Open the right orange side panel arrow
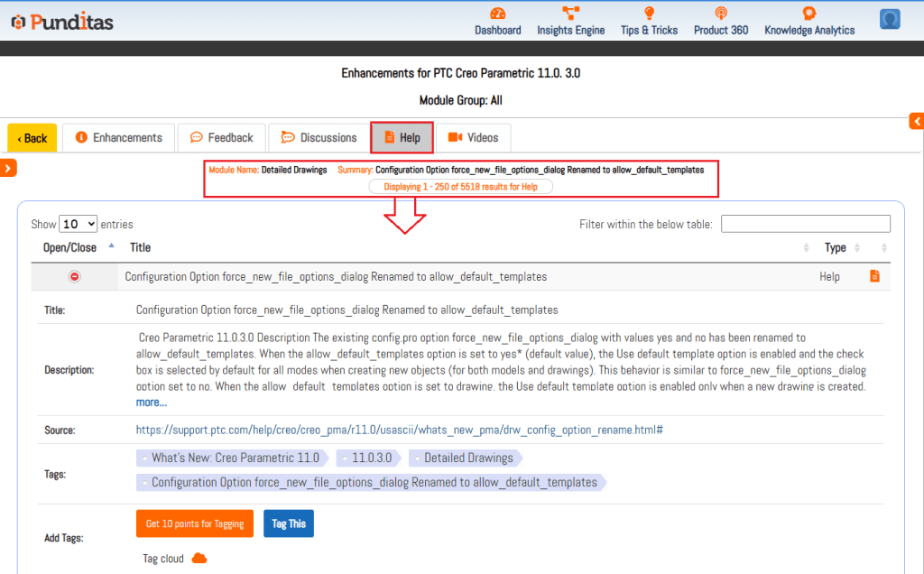This screenshot has width=924, height=574. [916, 121]
